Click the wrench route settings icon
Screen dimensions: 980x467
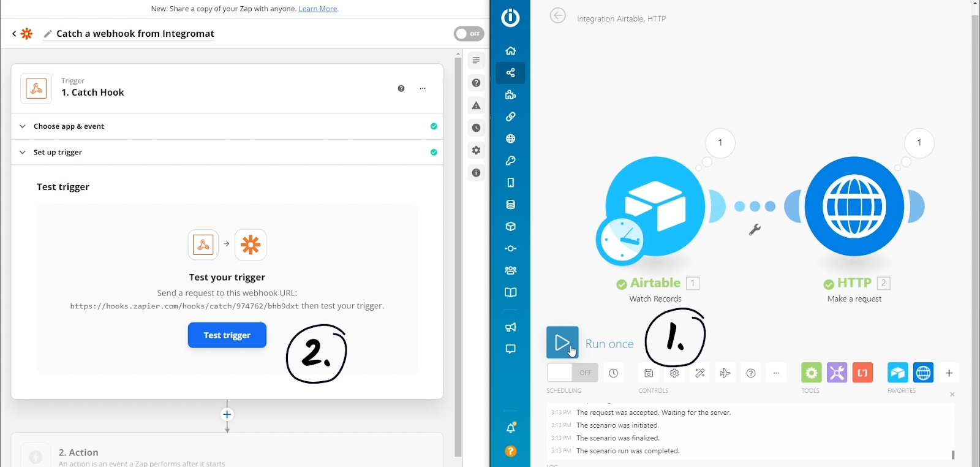pyautogui.click(x=755, y=230)
